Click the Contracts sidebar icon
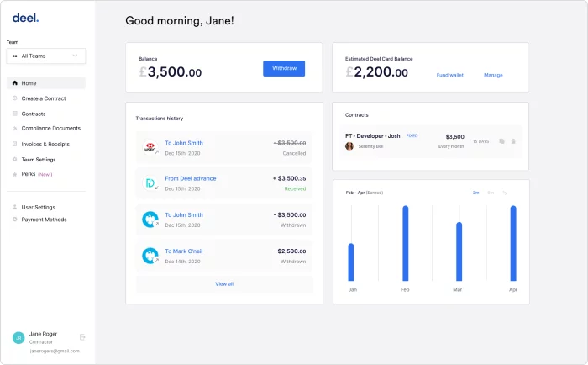This screenshot has width=588, height=365. (x=14, y=114)
